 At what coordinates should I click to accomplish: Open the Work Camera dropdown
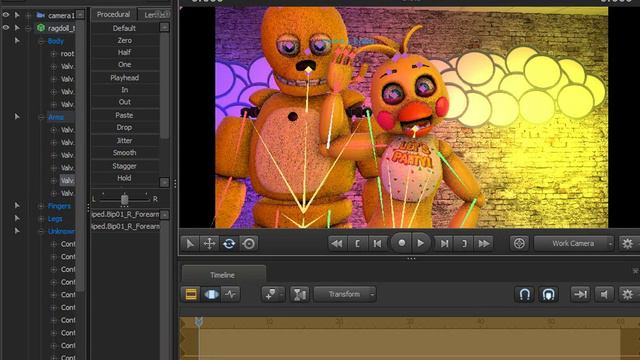pos(573,244)
